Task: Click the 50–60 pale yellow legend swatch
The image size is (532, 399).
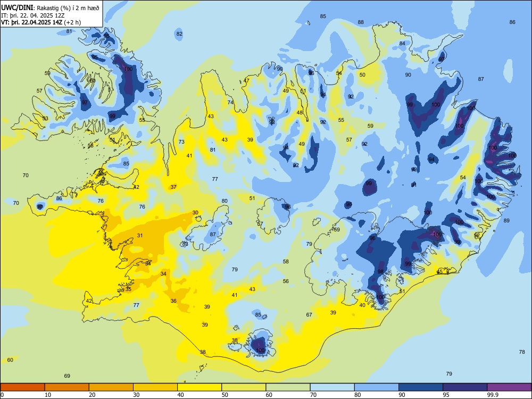Action: pos(244,387)
